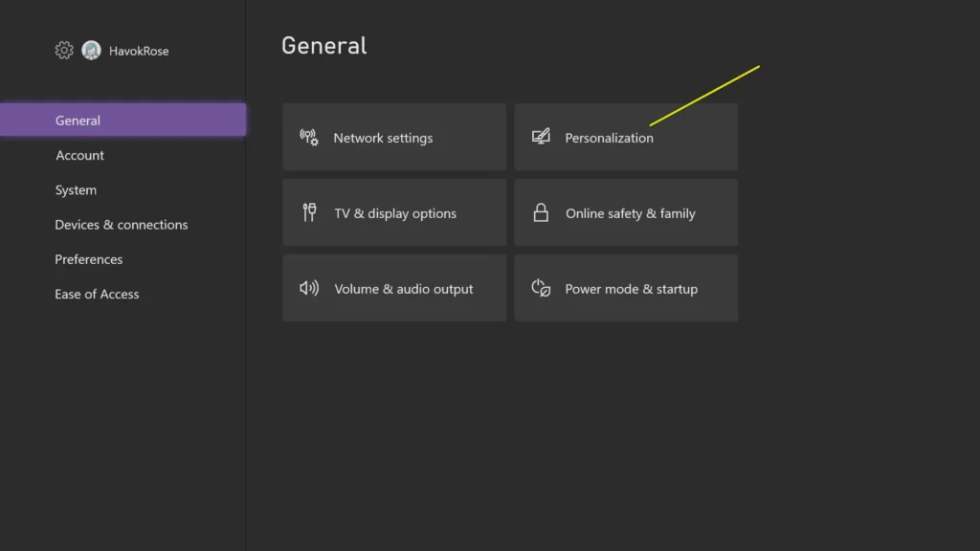980x551 pixels.
Task: Open Volume & audio output tile
Action: click(x=394, y=288)
